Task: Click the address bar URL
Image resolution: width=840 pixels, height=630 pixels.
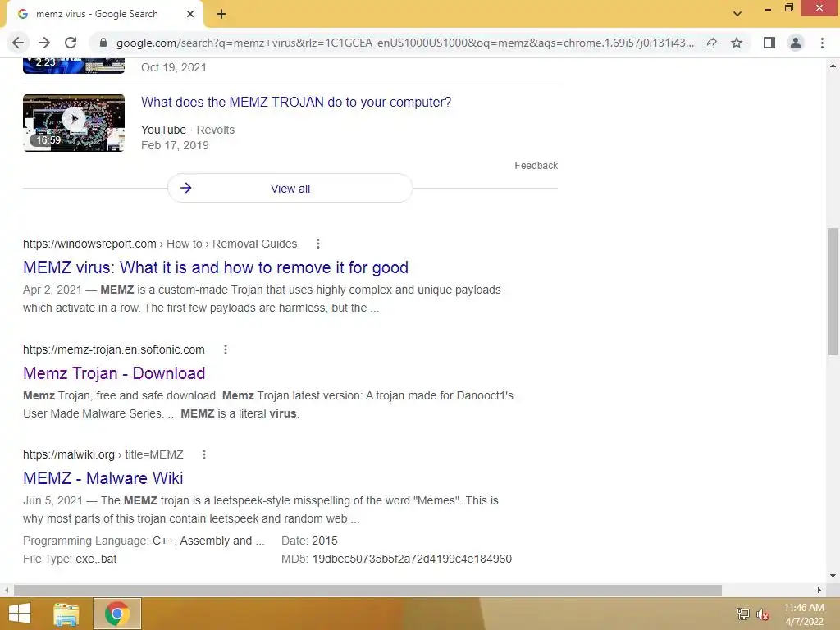Action: [x=405, y=43]
